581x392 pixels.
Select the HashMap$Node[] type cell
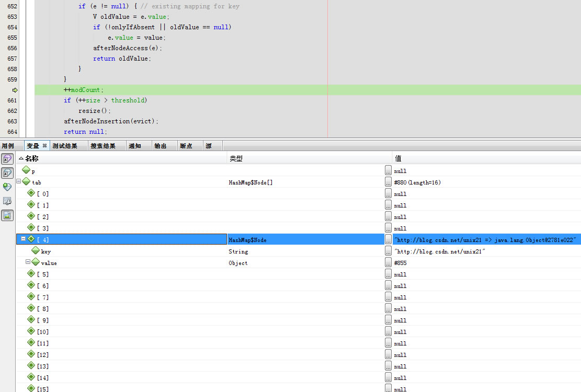[250, 182]
